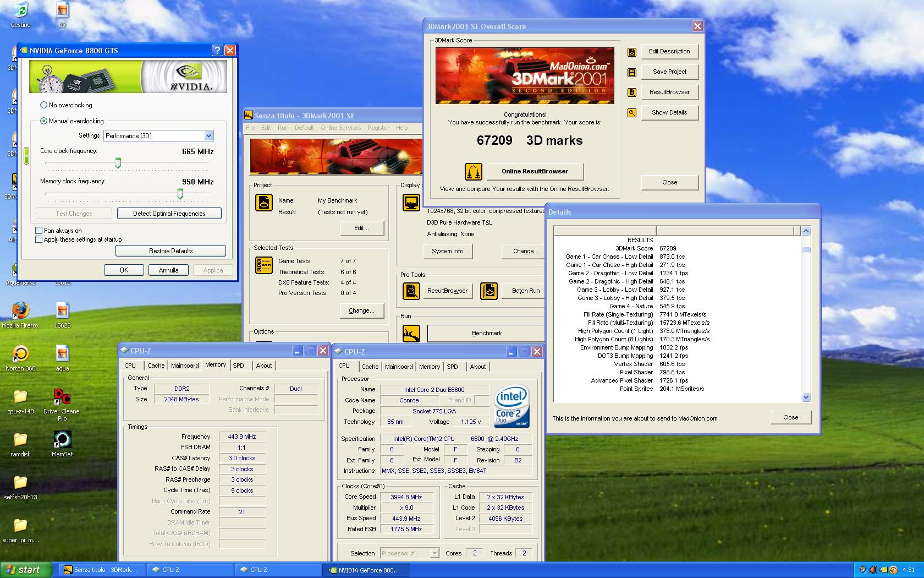924x578 pixels.
Task: Open the Help menu in 3DMark2001 SE
Action: point(402,128)
